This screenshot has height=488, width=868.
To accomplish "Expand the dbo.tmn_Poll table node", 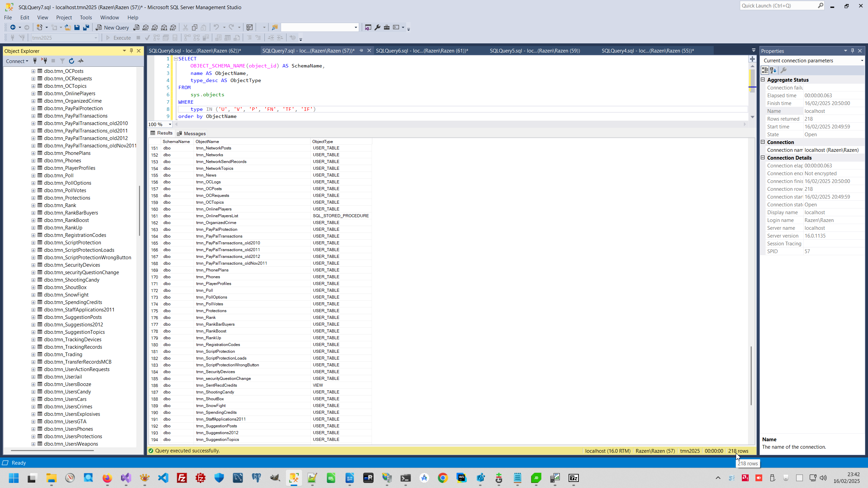I will (33, 176).
